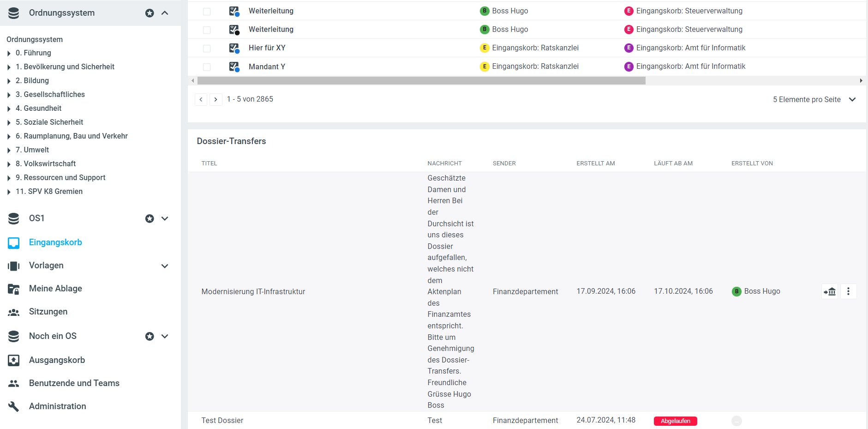
Task: Expand the Vorlagen menu chevron
Action: click(165, 266)
